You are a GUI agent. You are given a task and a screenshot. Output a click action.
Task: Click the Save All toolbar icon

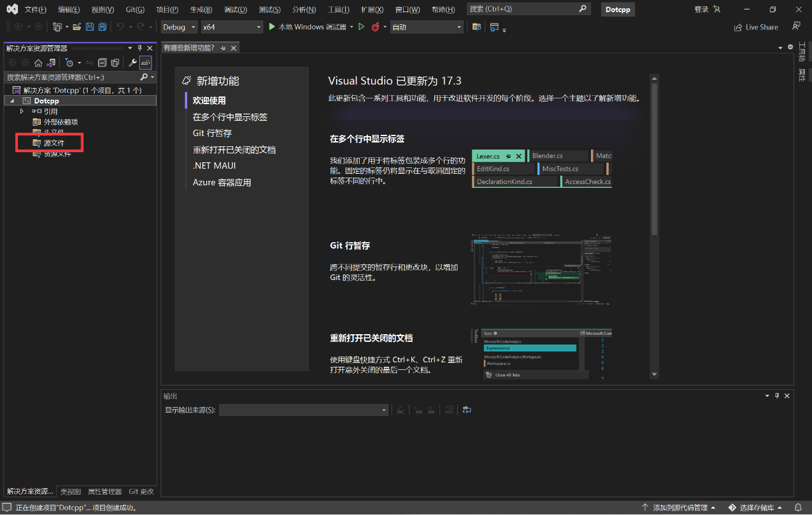(x=102, y=27)
